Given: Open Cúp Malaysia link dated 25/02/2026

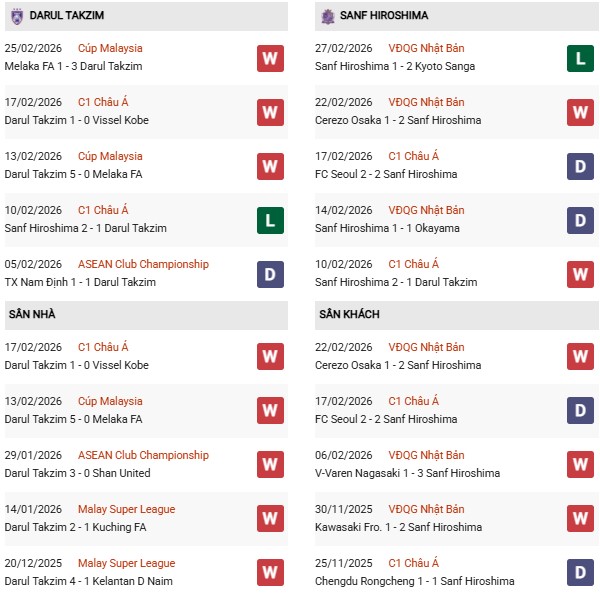Looking at the screenshot, I should point(110,48).
